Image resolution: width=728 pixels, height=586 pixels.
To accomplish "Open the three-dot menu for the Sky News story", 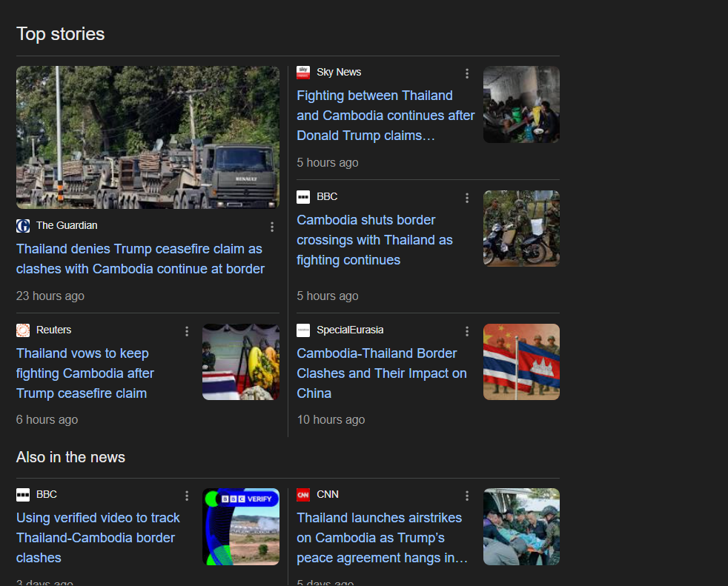I will pos(467,73).
